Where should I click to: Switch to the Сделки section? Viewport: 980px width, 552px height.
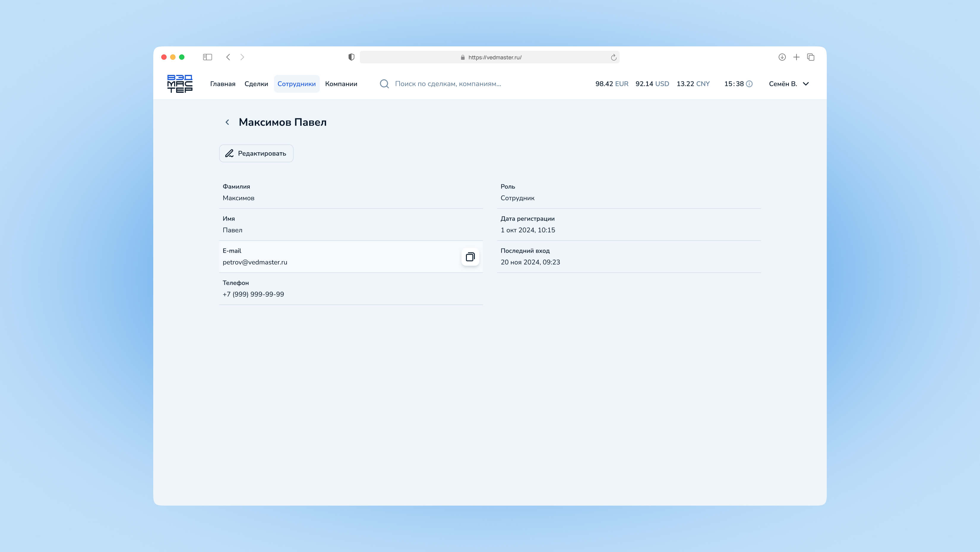[256, 84]
